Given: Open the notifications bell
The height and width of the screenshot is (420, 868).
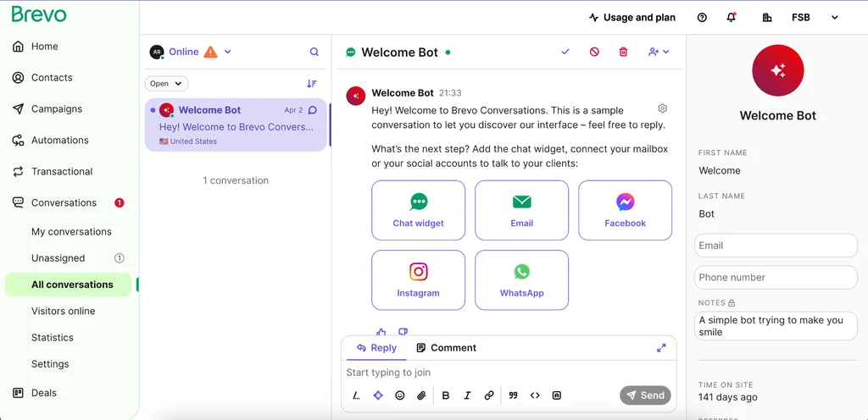Looking at the screenshot, I should [x=732, y=18].
